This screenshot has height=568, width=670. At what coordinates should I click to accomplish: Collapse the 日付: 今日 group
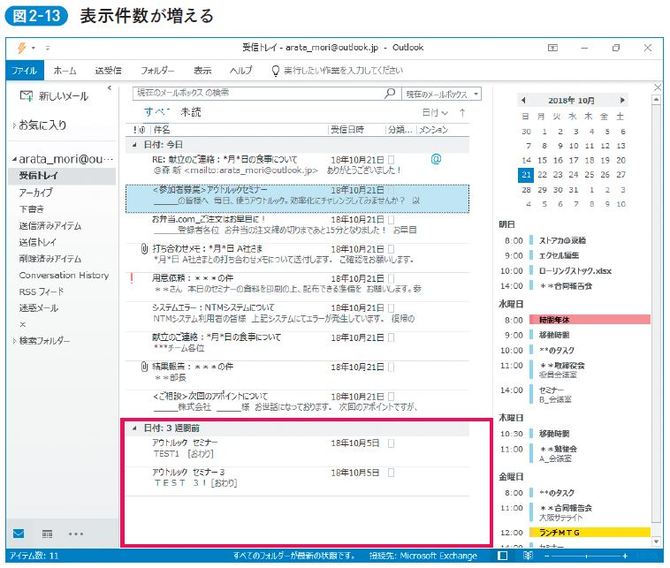pyautogui.click(x=135, y=145)
